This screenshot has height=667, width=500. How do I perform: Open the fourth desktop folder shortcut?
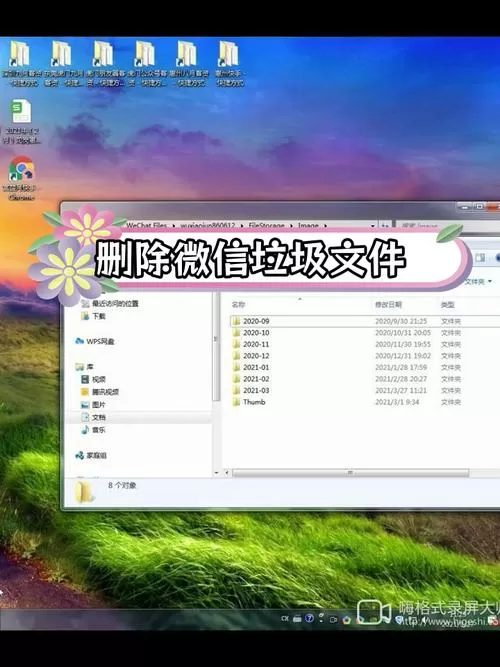145,64
